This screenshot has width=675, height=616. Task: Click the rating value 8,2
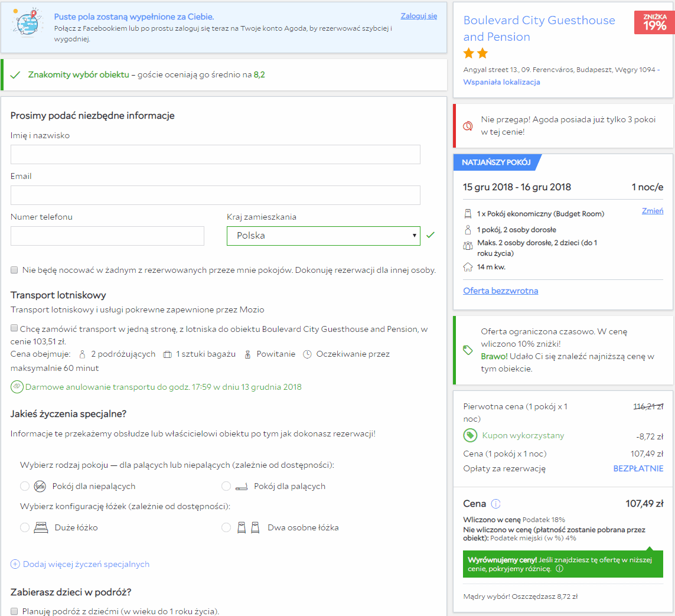(259, 75)
